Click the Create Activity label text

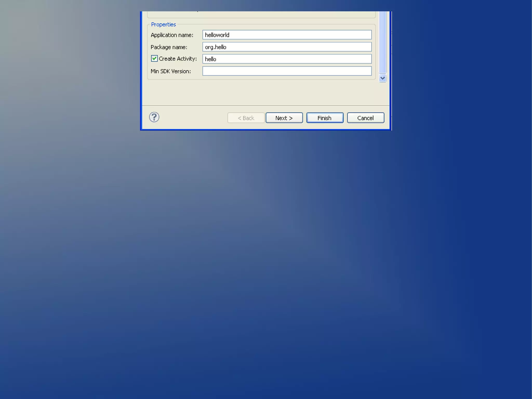178,59
